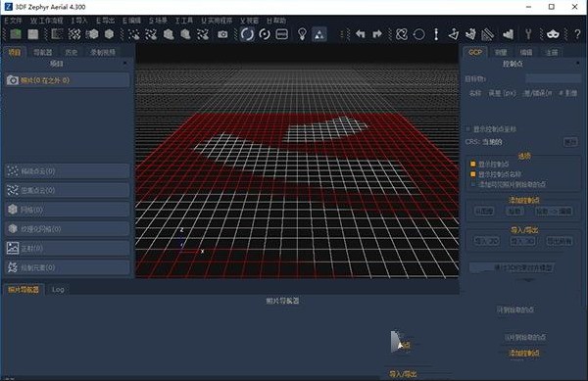
Task: Click the camera snapshot icon in toolbar
Action: [x=222, y=34]
